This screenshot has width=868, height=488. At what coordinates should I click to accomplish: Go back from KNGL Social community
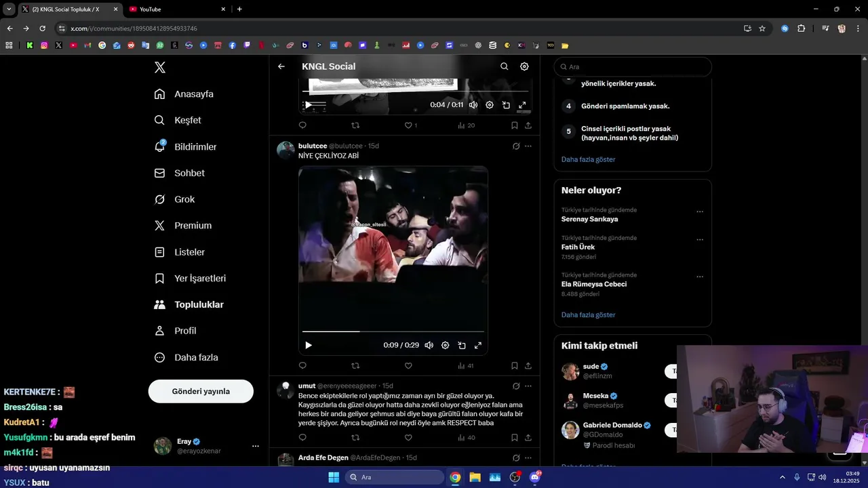coord(281,66)
